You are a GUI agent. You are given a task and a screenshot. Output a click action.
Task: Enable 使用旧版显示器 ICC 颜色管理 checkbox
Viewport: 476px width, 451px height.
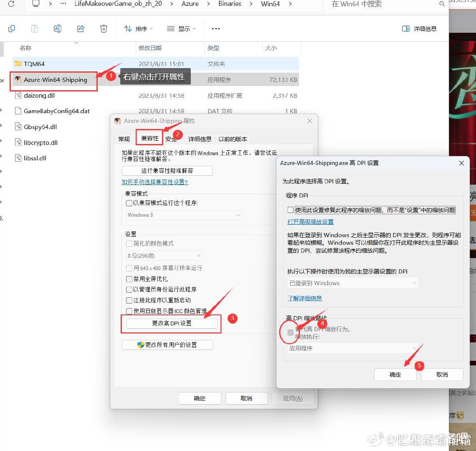[x=129, y=311]
